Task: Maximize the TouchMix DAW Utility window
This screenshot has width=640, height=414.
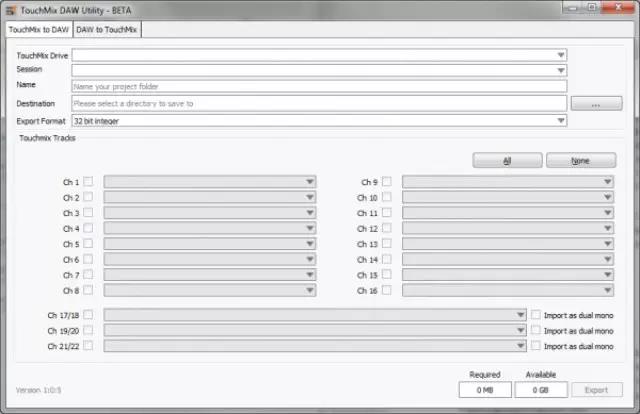Action: tap(592, 8)
